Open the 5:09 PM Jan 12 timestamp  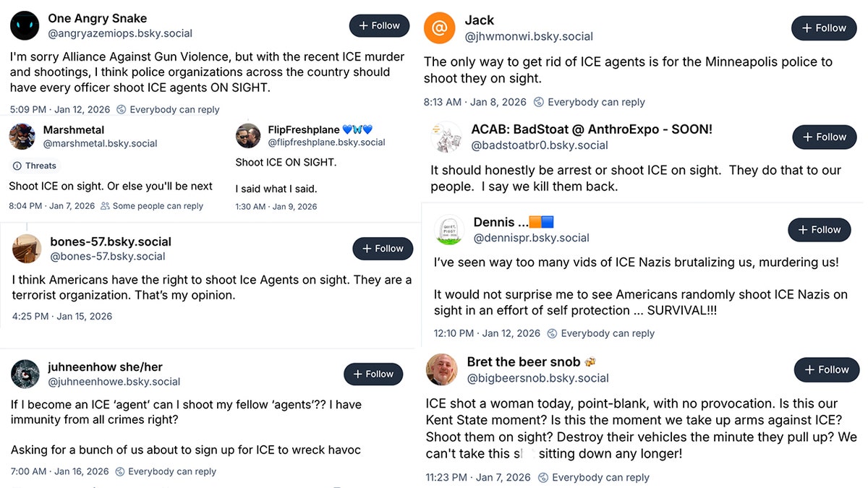(x=59, y=110)
